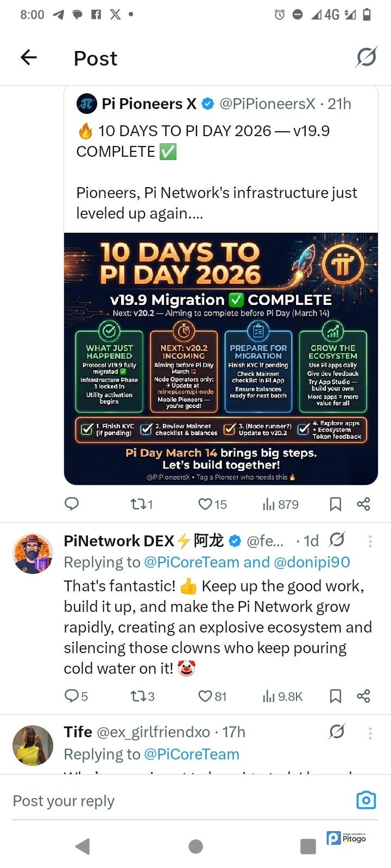Go back using the top-left arrow
The height and width of the screenshot is (868, 391).
[28, 57]
